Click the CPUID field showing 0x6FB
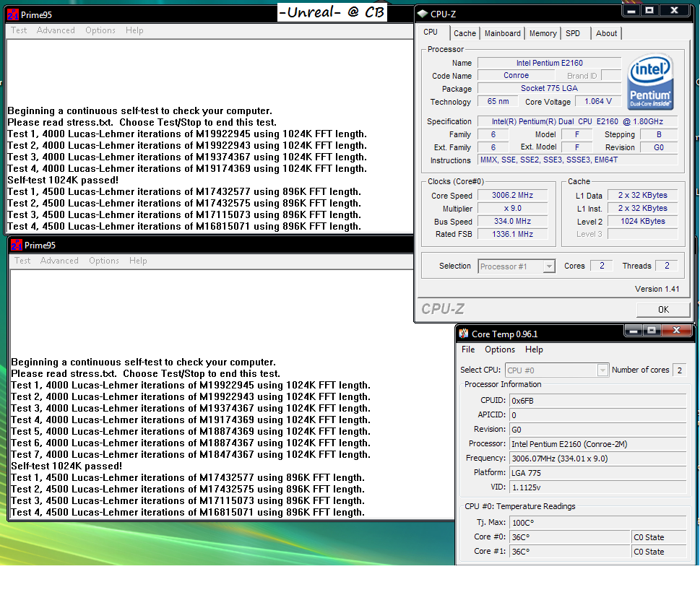 [x=597, y=401]
